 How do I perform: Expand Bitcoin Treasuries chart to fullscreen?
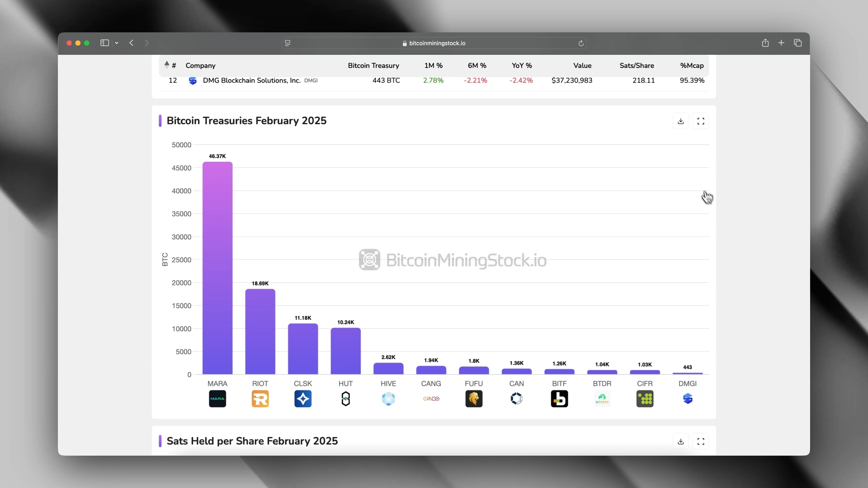(701, 121)
